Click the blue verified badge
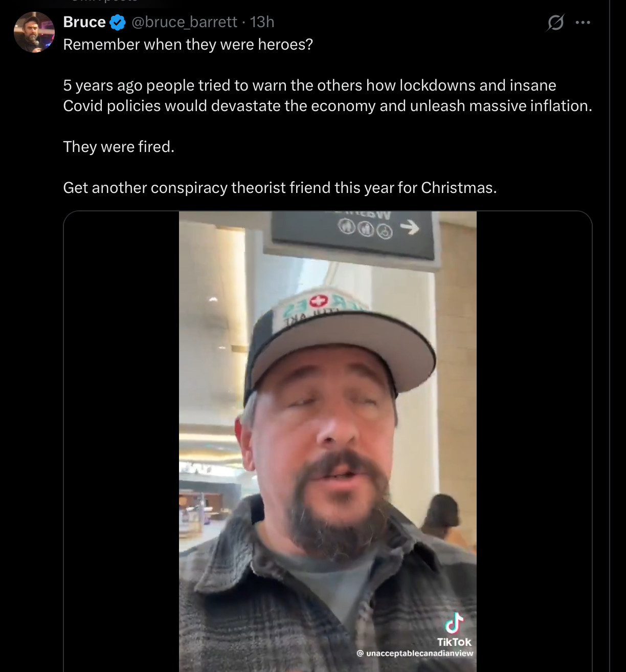Viewport: 626px width, 672px height. click(x=118, y=23)
